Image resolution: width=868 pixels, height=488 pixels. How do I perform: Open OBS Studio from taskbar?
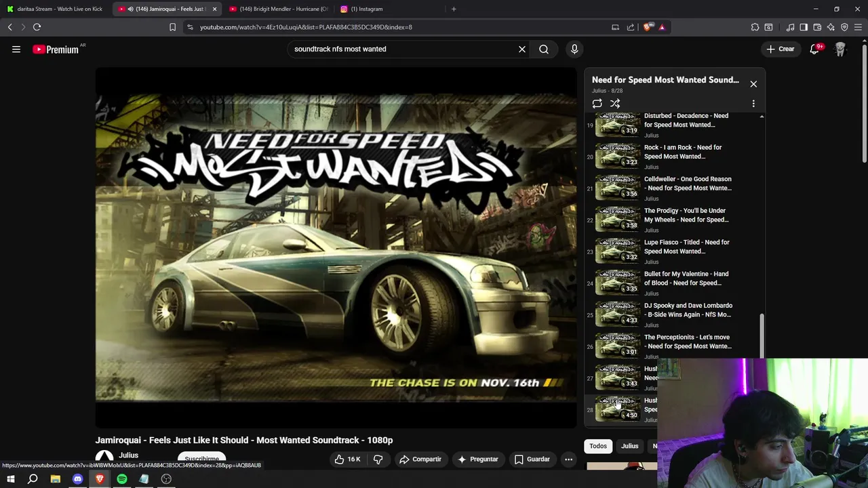click(166, 479)
